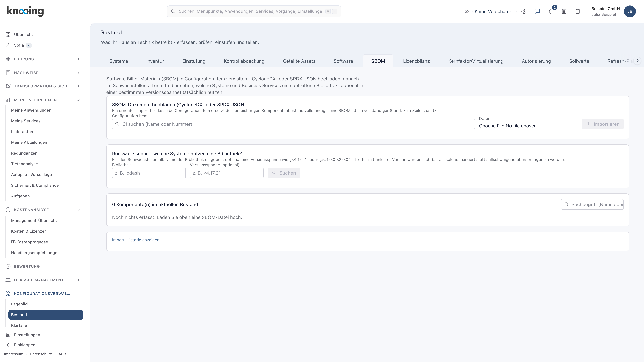
Task: Click the Übersicht grid icon
Action: click(8, 34)
